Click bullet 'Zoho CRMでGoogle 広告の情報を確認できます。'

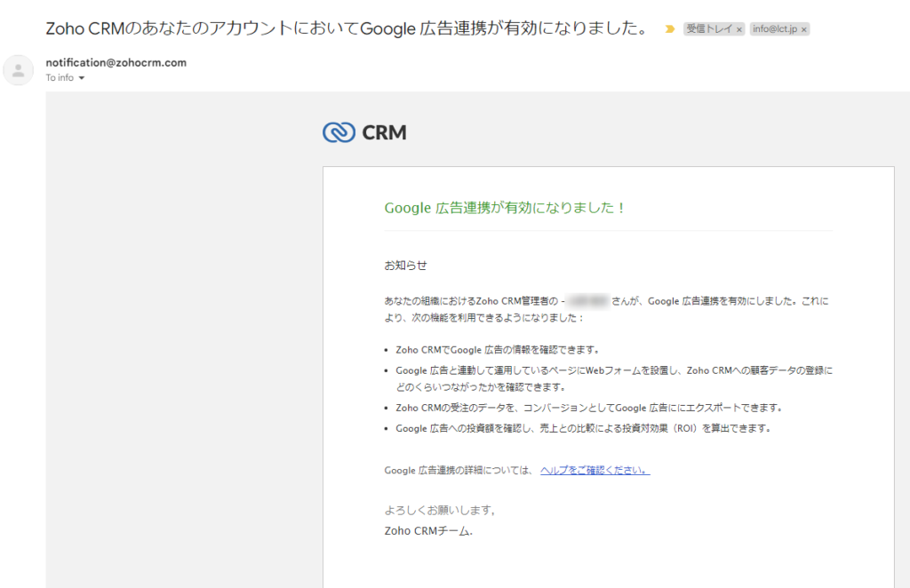498,350
